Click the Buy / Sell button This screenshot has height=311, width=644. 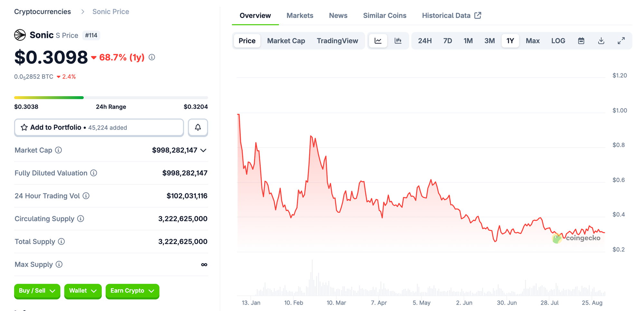(37, 291)
